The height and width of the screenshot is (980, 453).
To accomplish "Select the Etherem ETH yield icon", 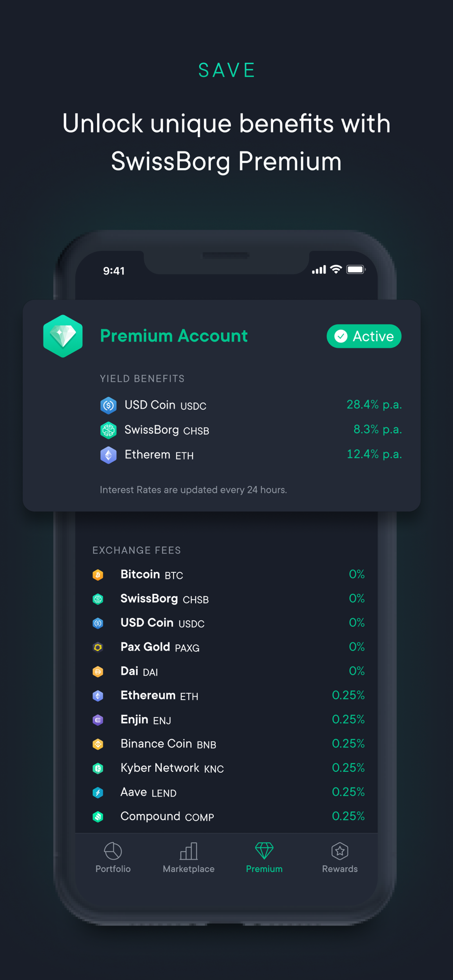I will coord(108,455).
